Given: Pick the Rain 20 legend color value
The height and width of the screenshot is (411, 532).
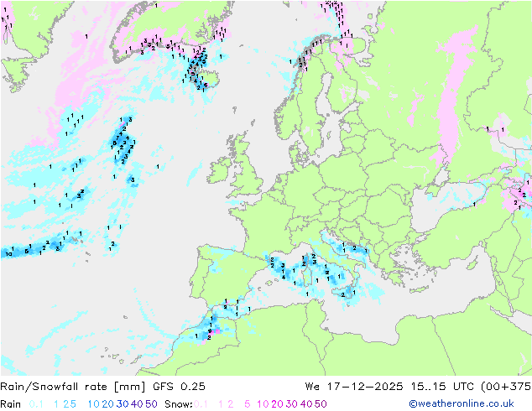Looking at the screenshot, I should 107,404.
